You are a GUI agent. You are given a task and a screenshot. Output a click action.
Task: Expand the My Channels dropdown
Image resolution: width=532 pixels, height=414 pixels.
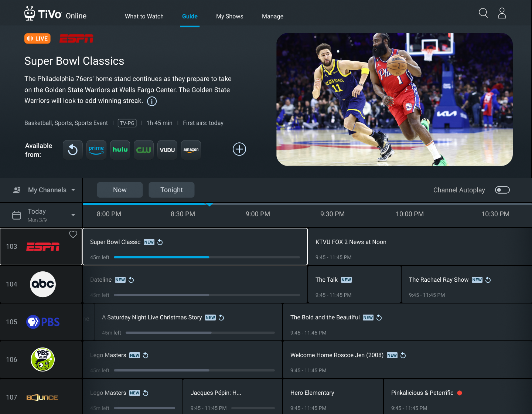point(44,190)
